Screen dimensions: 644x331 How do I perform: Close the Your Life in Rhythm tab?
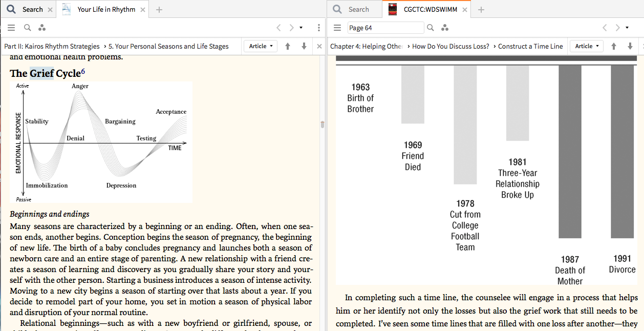click(143, 10)
